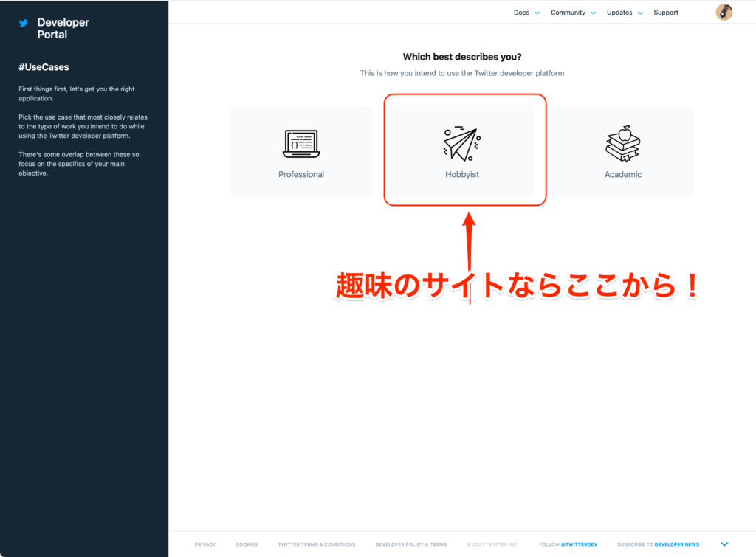756x557 pixels.
Task: Expand the Community dropdown chevron
Action: 593,13
